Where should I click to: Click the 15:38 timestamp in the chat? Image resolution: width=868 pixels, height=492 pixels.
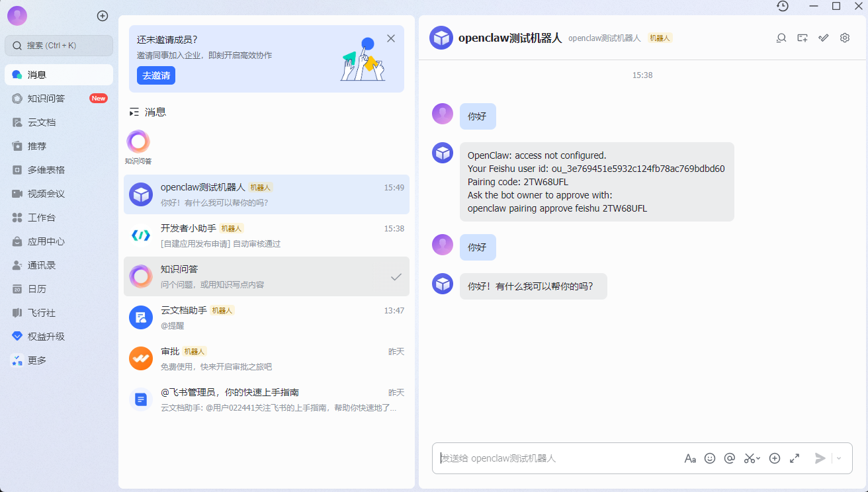tap(642, 75)
